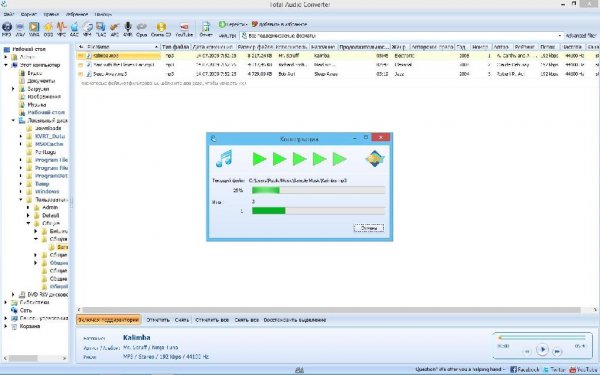Expand the KVRT_Data folder node
600x375 pixels.
point(21,136)
